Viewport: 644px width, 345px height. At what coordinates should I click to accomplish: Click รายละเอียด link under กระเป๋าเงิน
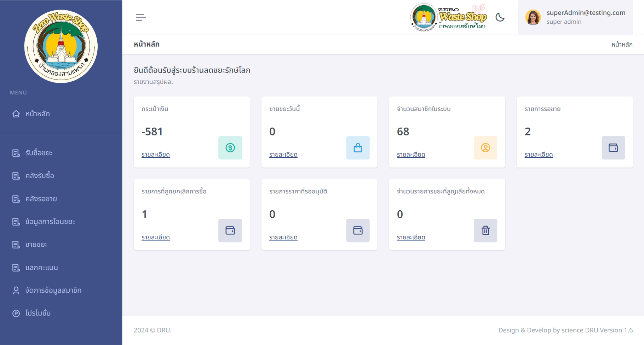[156, 154]
